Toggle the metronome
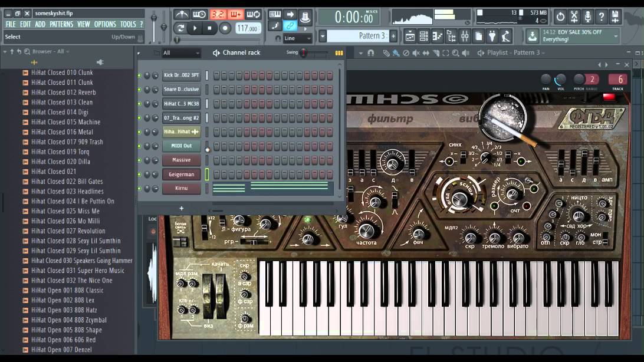 click(182, 15)
